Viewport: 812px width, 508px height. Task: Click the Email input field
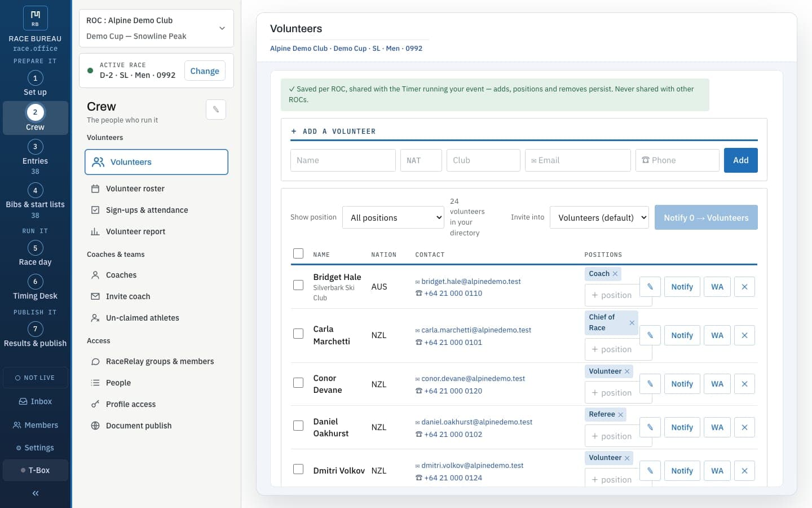[x=577, y=160]
